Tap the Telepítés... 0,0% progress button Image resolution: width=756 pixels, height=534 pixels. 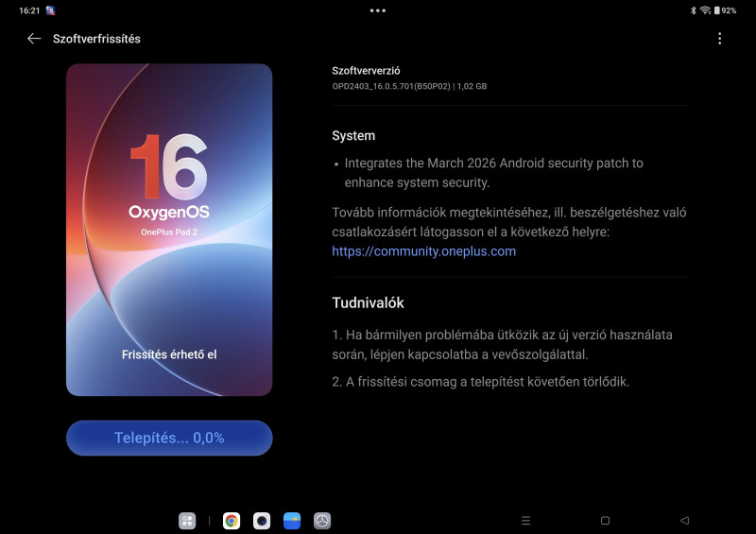click(169, 438)
